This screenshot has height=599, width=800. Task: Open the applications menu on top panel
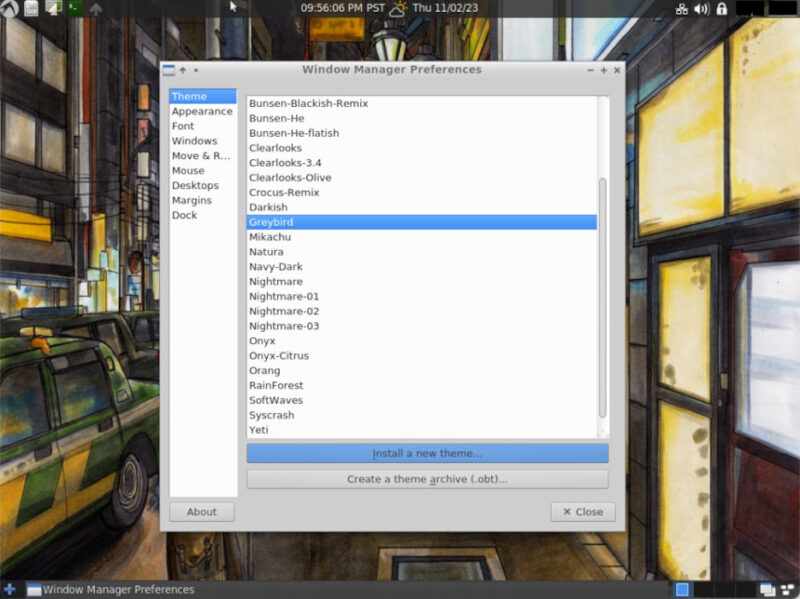coord(8,8)
